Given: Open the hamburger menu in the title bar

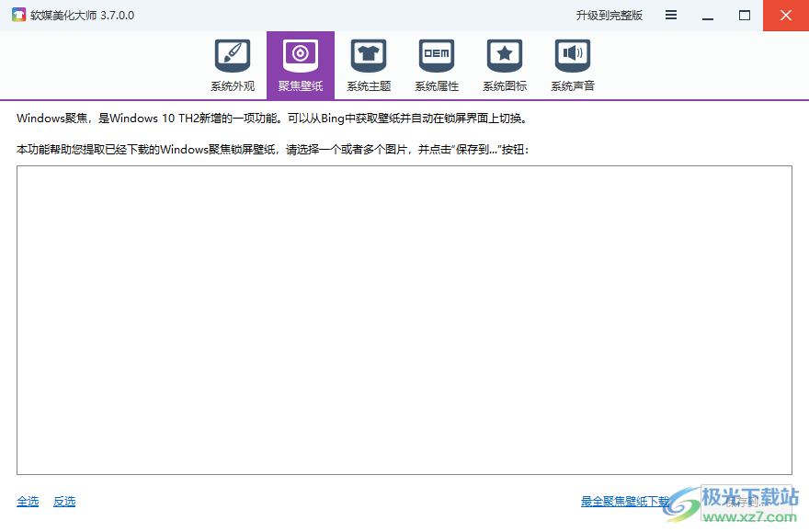Looking at the screenshot, I should point(670,15).
